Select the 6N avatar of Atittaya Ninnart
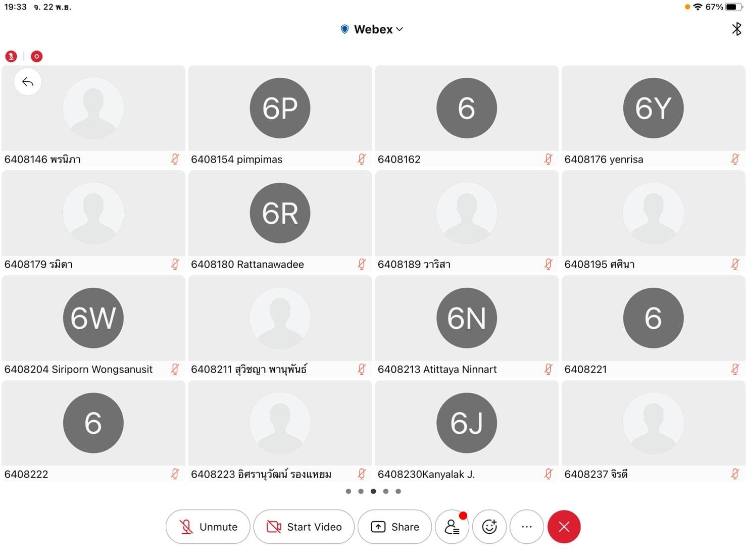 click(x=467, y=318)
